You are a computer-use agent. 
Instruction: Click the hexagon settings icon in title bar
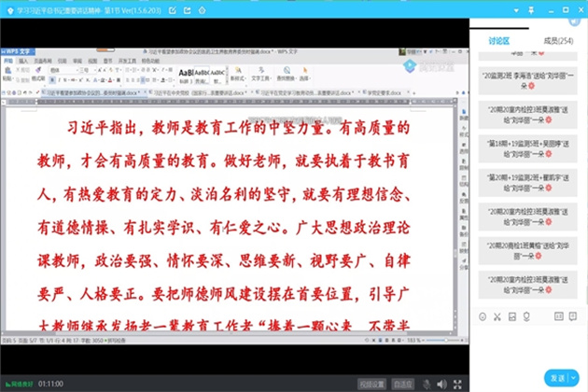[x=202, y=10]
